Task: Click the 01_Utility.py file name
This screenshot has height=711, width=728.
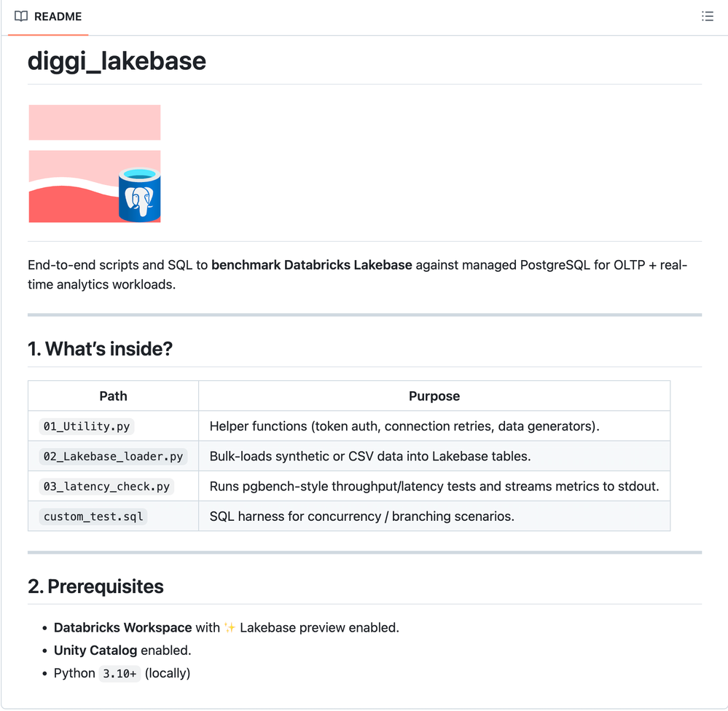Action: click(x=87, y=426)
